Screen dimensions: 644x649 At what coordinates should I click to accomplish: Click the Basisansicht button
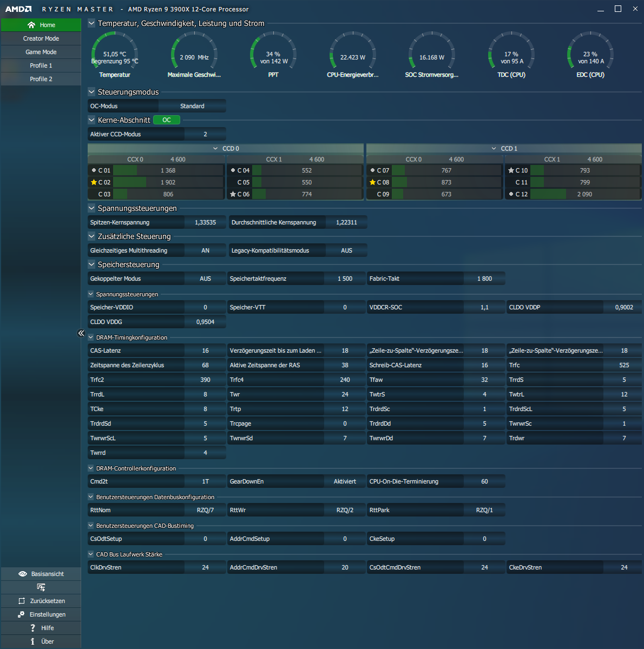pos(41,574)
